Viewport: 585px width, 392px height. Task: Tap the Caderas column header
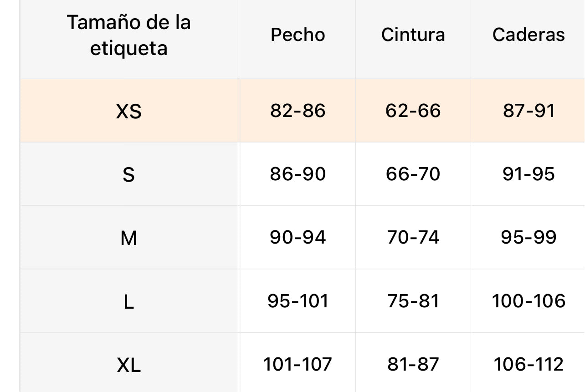tap(529, 35)
